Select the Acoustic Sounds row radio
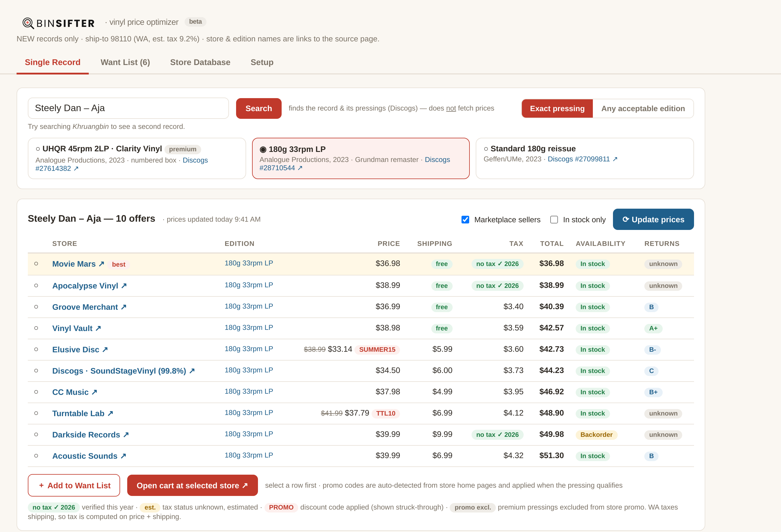781x532 pixels. (36, 456)
